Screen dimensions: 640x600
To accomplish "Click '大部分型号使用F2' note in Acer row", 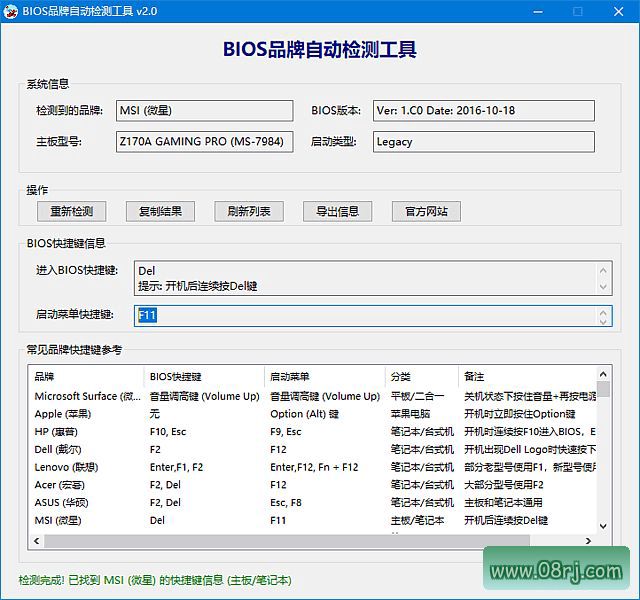I will pyautogui.click(x=504, y=485).
